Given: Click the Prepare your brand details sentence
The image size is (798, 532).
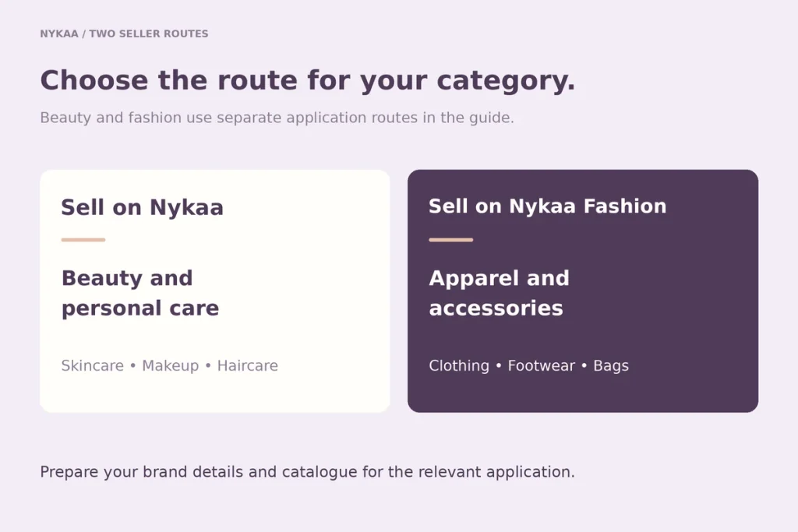Looking at the screenshot, I should point(307,472).
